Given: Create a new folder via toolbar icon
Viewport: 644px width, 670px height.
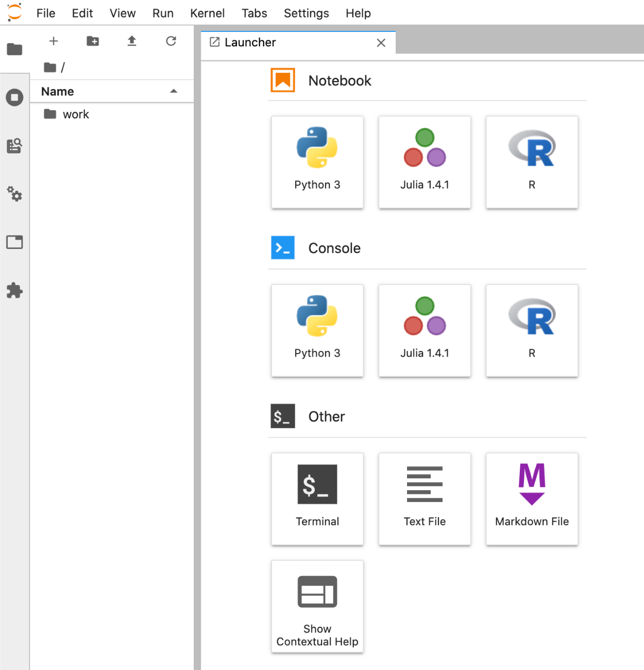Looking at the screenshot, I should coord(93,41).
